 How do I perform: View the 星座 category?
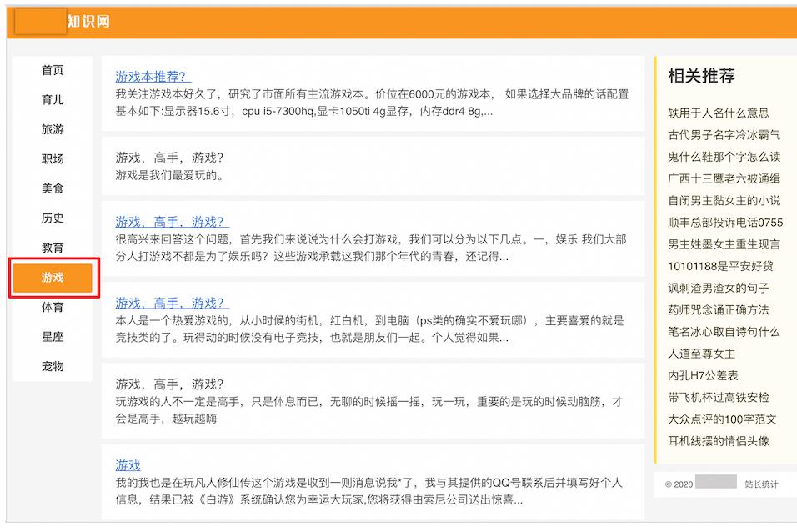click(54, 337)
